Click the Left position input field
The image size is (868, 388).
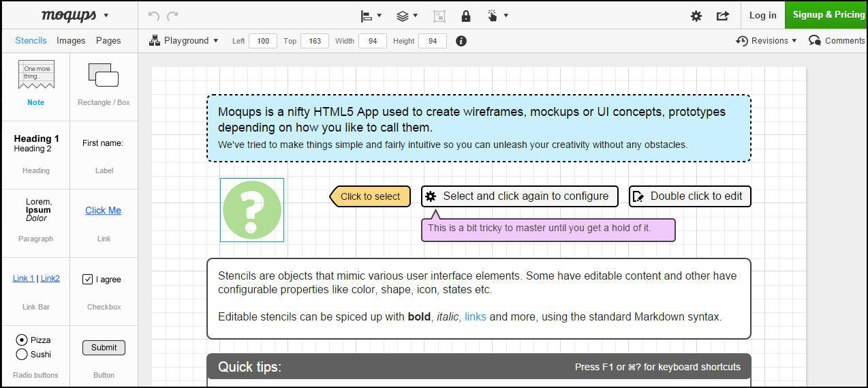point(263,41)
